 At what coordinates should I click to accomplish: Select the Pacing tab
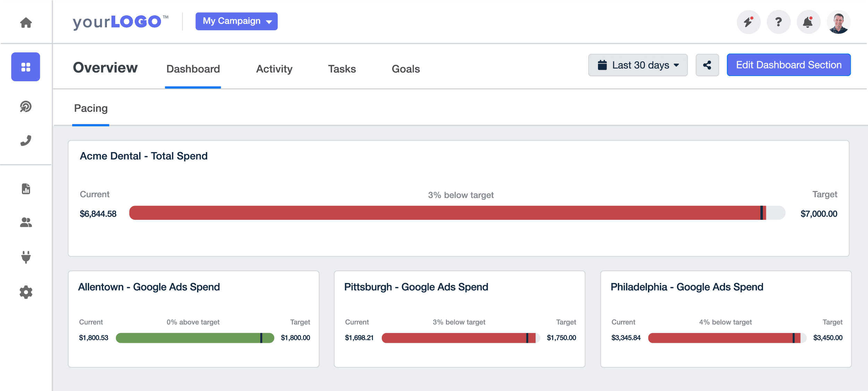pos(91,108)
